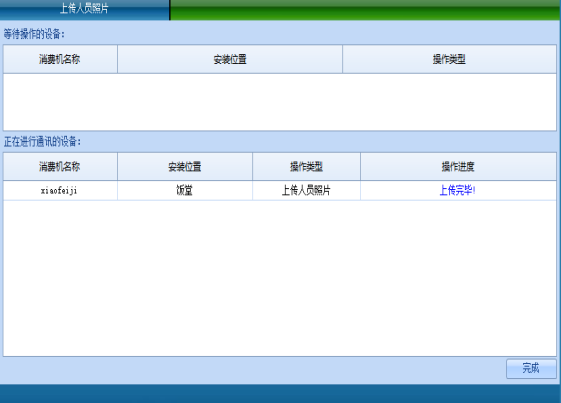561x403 pixels.
Task: Click the green upload progress bar
Action: tap(365, 10)
